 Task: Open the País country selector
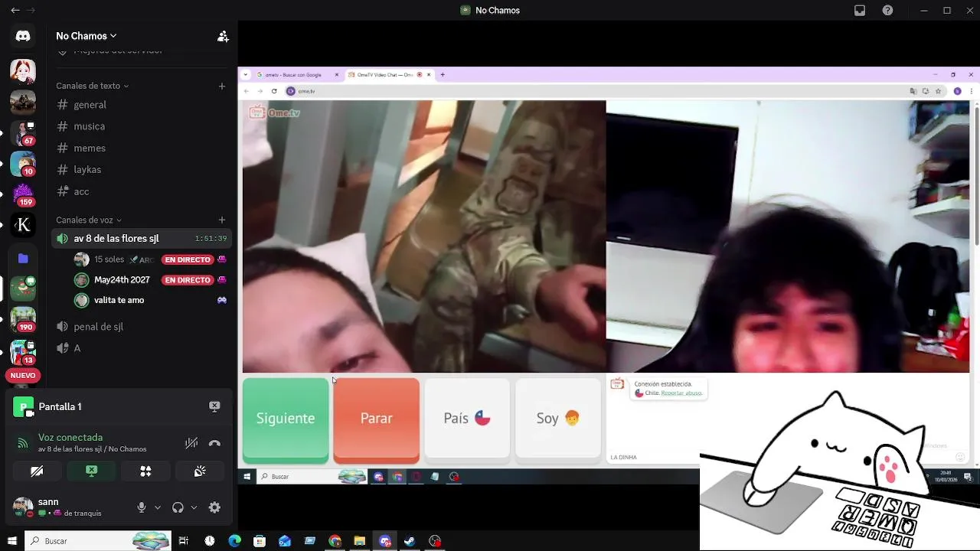point(467,419)
